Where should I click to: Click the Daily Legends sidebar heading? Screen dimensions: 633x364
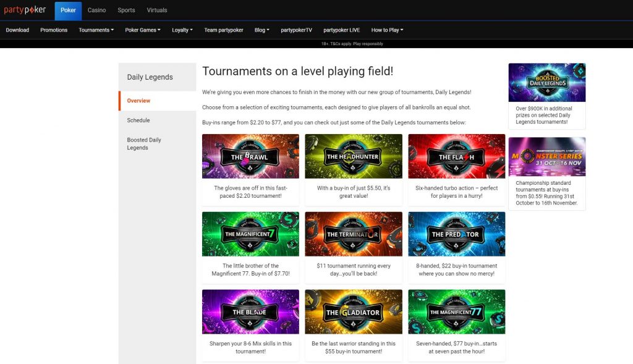[150, 77]
